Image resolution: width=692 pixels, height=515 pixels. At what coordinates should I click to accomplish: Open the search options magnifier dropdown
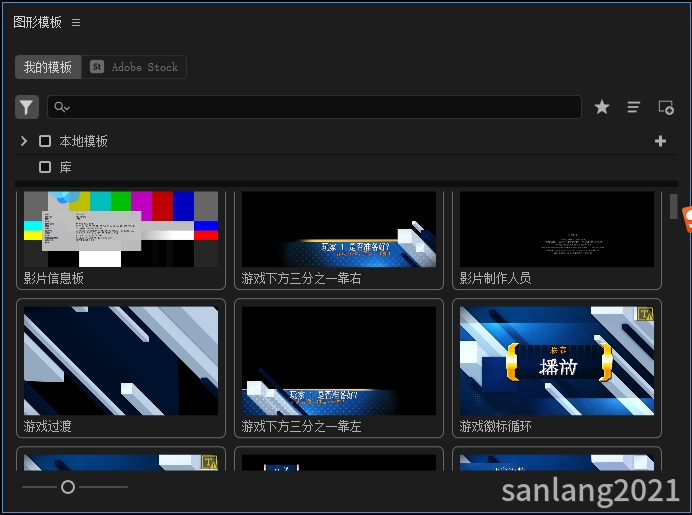pyautogui.click(x=62, y=107)
